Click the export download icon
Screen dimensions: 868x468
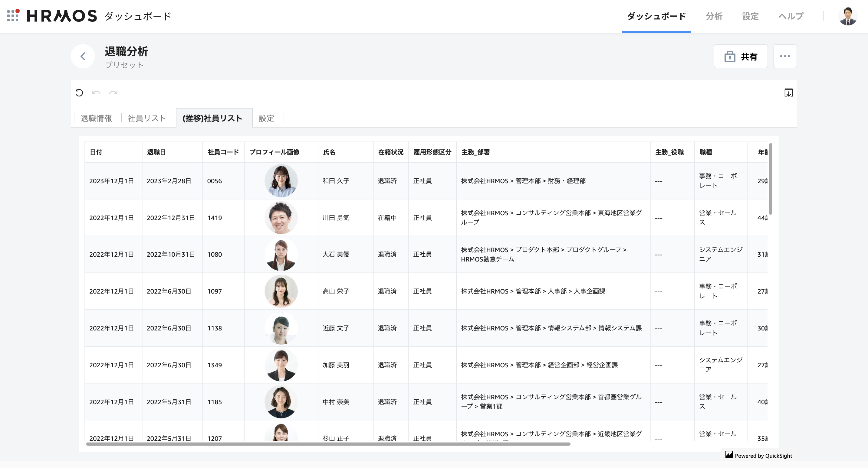(788, 93)
